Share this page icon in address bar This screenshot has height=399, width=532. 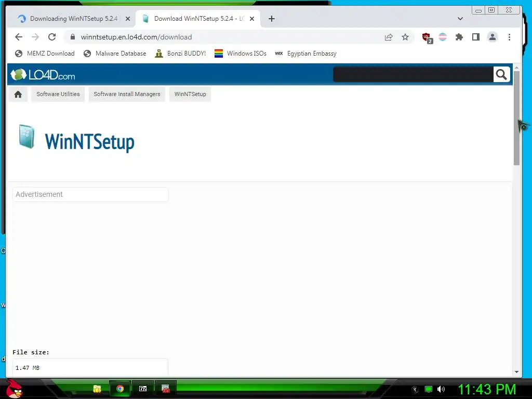coord(389,37)
